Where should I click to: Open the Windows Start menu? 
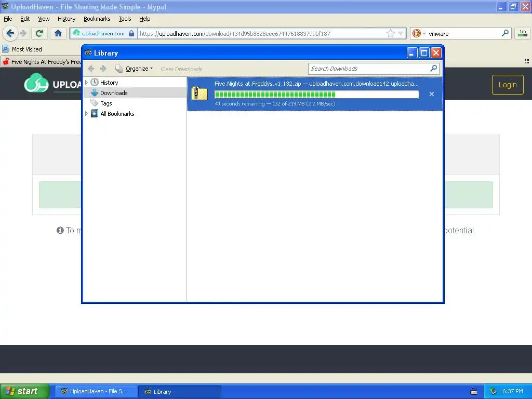[x=24, y=391]
